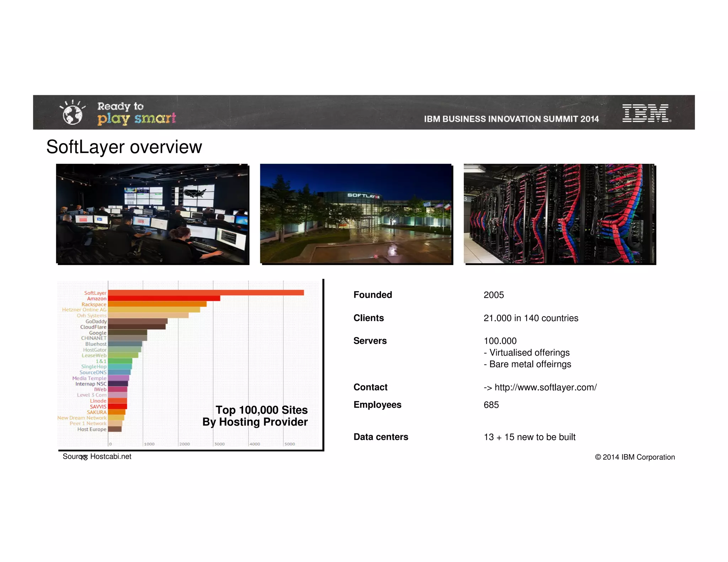
Task: Select the '© 2014 IBM Corporation' footer
Action: (635, 457)
